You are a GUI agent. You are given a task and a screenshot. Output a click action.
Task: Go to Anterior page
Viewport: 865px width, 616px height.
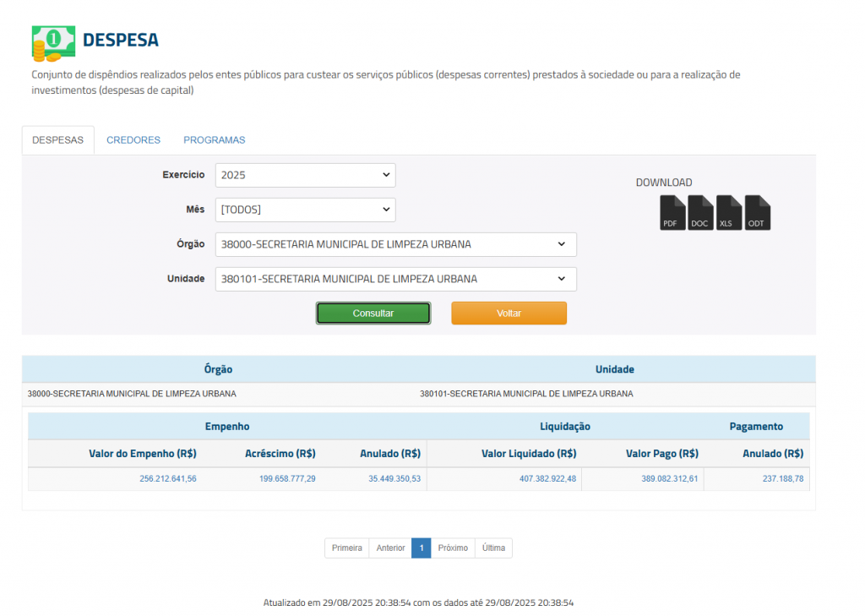(390, 548)
